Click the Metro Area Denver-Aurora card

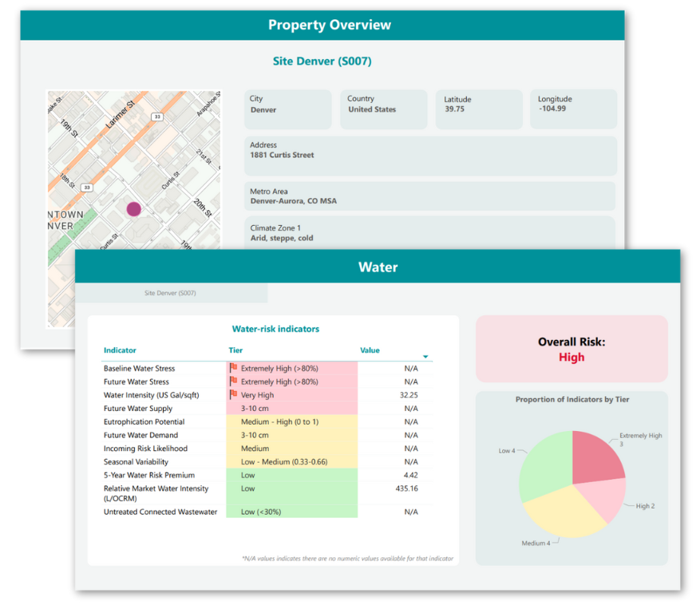click(x=429, y=196)
